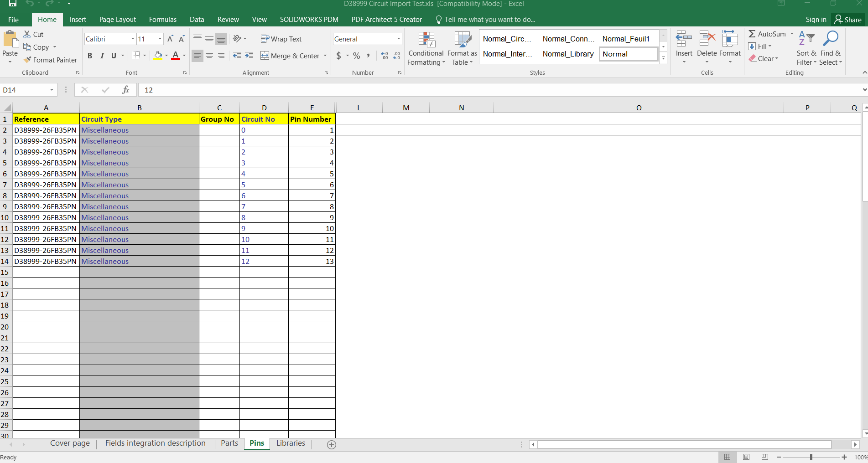The image size is (868, 463).
Task: Apply comma style format
Action: point(368,56)
